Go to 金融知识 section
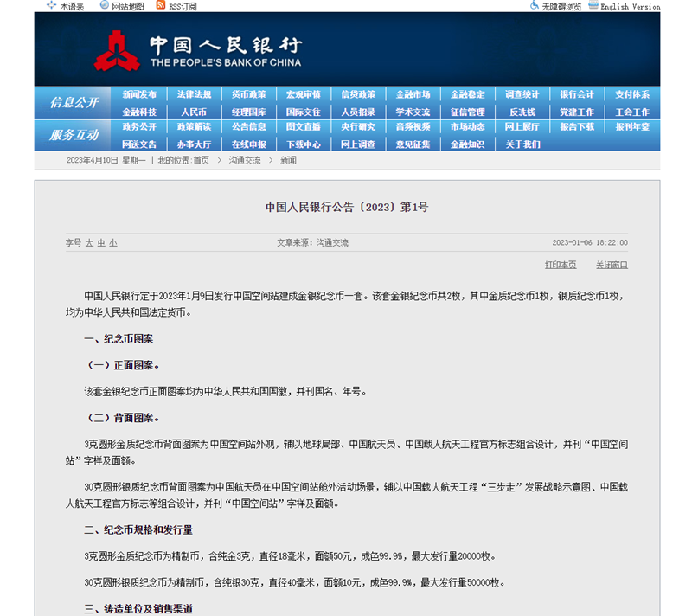The image size is (692, 616). 467,144
